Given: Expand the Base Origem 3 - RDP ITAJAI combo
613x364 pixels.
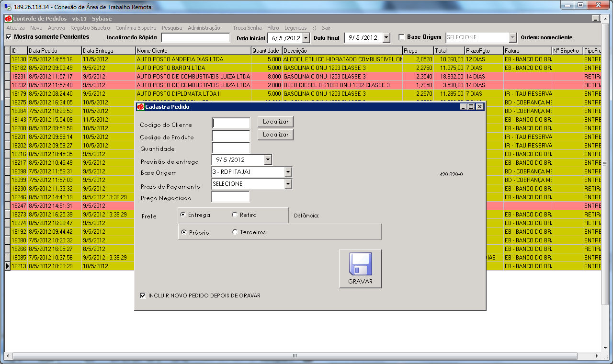Looking at the screenshot, I should [x=288, y=172].
